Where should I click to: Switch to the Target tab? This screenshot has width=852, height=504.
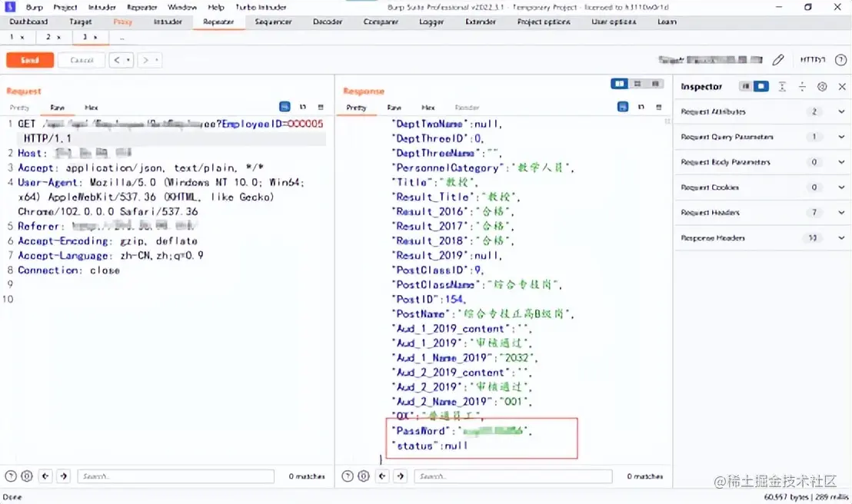[81, 22]
